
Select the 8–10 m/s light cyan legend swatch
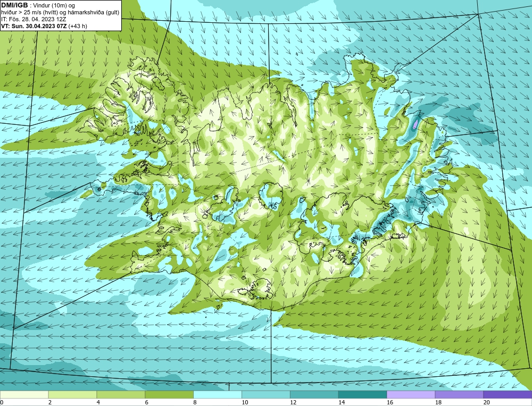tap(218, 394)
